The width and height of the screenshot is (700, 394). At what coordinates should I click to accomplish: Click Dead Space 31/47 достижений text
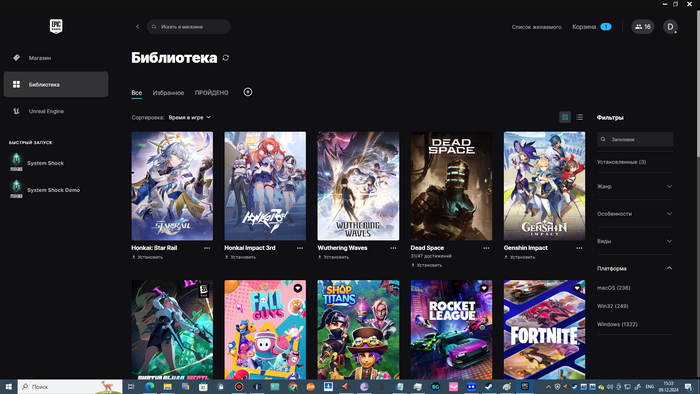click(x=431, y=256)
